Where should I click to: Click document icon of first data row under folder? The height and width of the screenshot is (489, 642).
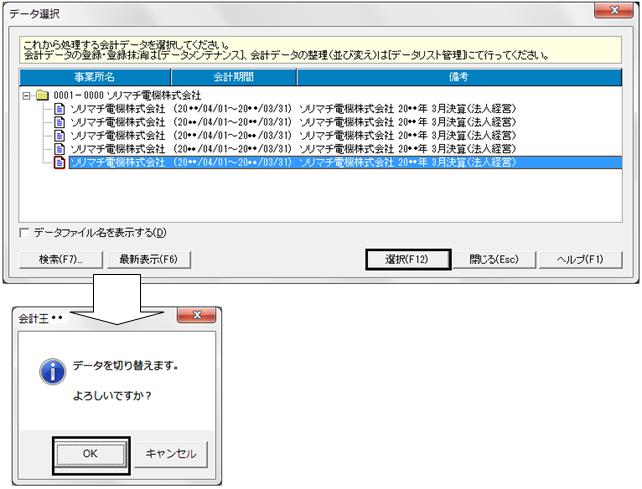(60, 109)
